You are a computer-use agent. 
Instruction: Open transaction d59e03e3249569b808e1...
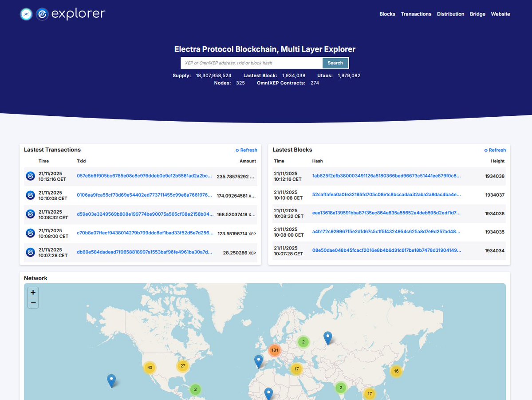coord(145,214)
